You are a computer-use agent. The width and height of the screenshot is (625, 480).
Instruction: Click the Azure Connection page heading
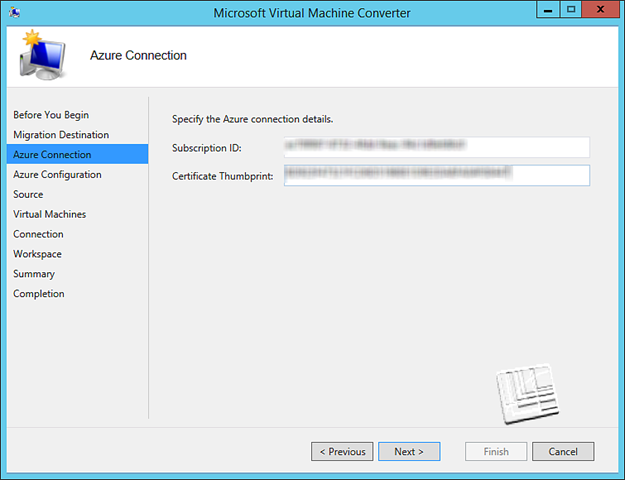[x=138, y=55]
